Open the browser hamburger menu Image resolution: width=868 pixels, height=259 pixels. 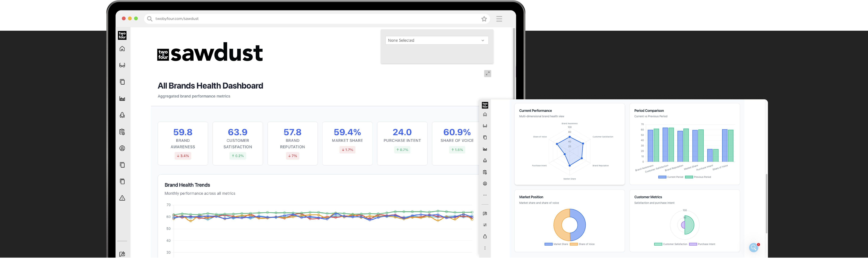click(499, 19)
